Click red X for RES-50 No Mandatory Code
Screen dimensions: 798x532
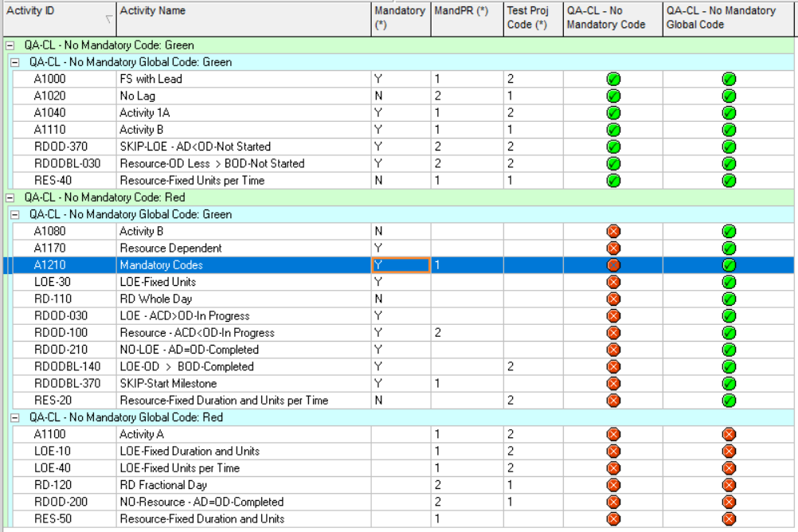[x=613, y=519]
